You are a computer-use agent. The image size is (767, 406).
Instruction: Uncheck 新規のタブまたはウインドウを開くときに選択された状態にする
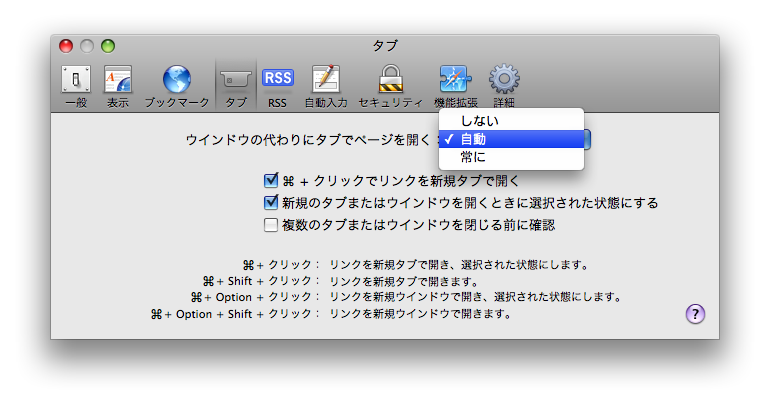click(270, 203)
